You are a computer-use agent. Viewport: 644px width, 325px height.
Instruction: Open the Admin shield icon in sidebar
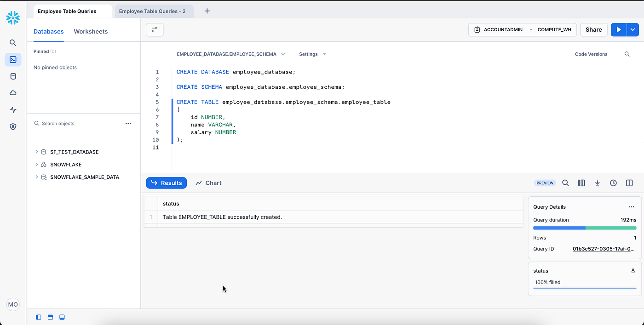pos(13,127)
